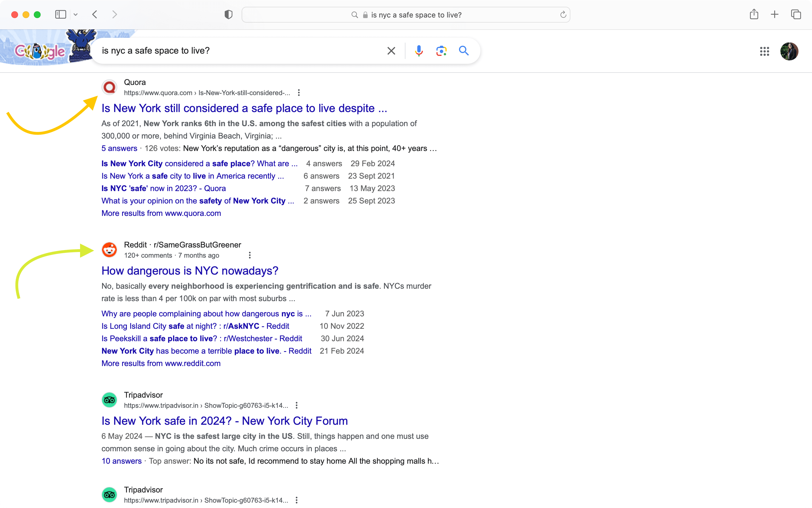
Task: Open 'Is NYC 'safe' now in 2023? - Quora'
Action: (164, 189)
